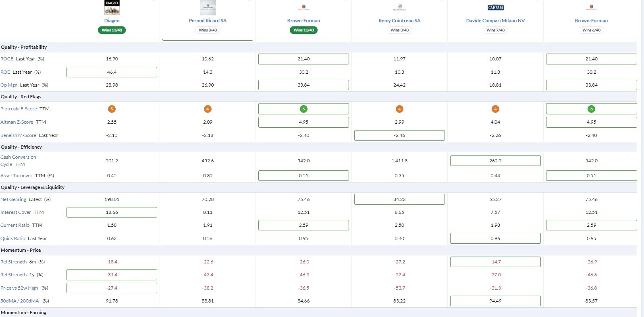
Task: Open the Piotroski F-Score metric link
Action: coord(19,109)
